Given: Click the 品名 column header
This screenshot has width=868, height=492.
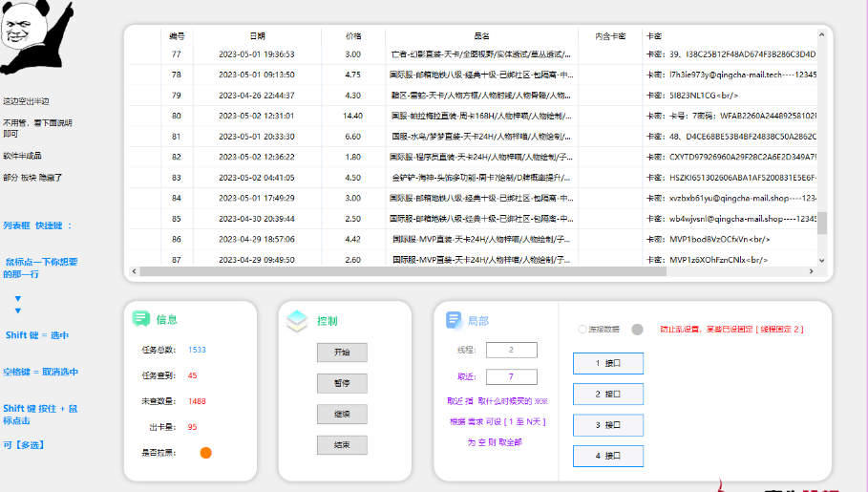Looking at the screenshot, I should tap(481, 35).
